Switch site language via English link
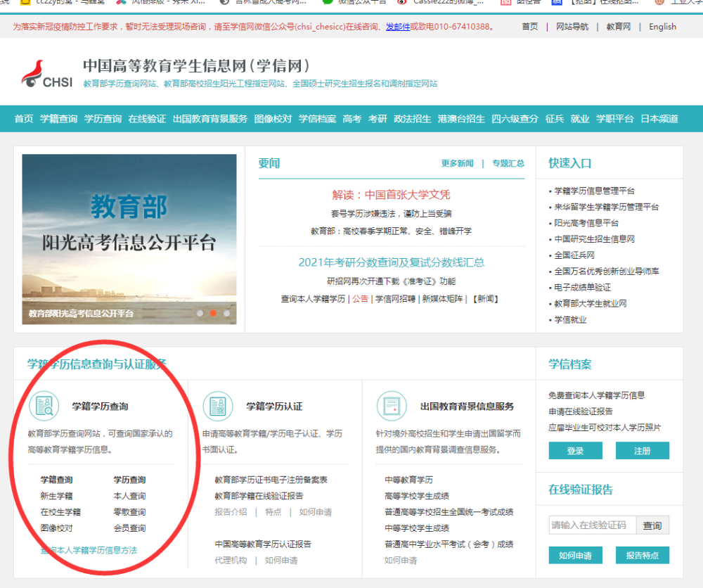This screenshot has width=703, height=588. tap(662, 27)
